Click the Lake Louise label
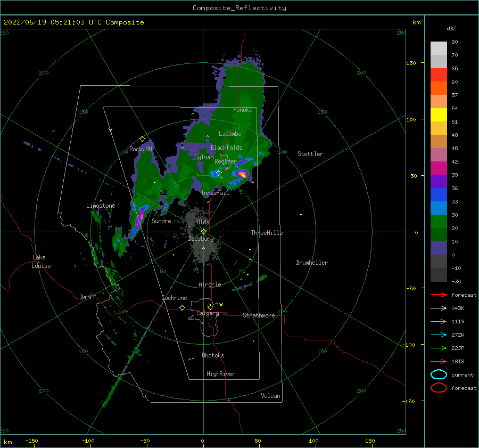The height and width of the screenshot is (448, 479). (x=41, y=262)
